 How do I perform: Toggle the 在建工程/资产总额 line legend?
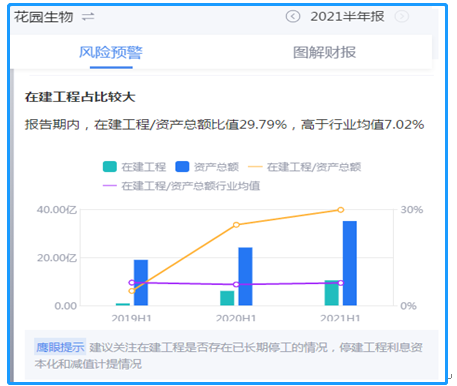point(304,167)
